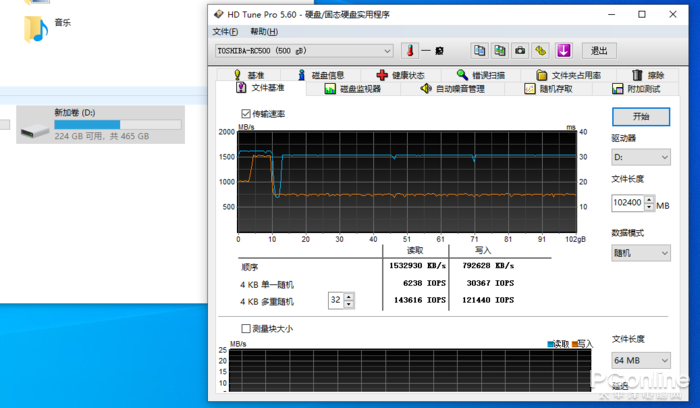Click the 退出 exit button

(598, 51)
